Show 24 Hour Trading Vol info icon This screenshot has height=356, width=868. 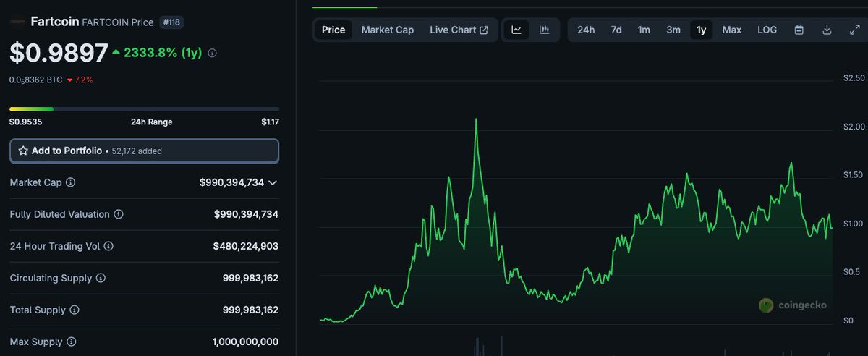click(x=109, y=246)
